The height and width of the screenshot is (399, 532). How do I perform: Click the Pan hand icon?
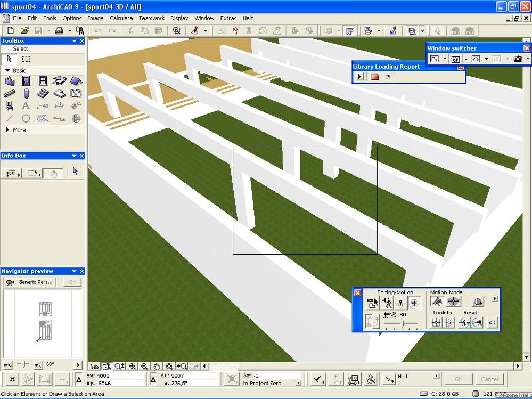[157, 367]
